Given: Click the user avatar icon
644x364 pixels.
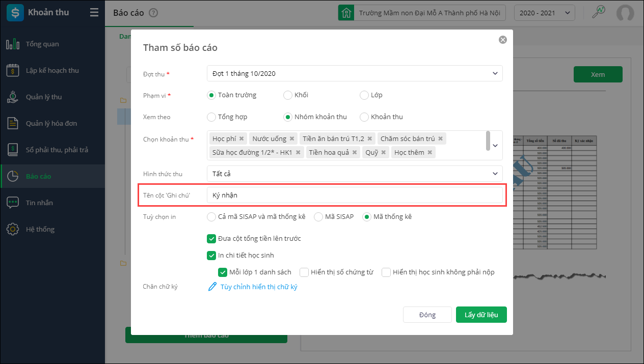Looking at the screenshot, I should (625, 13).
